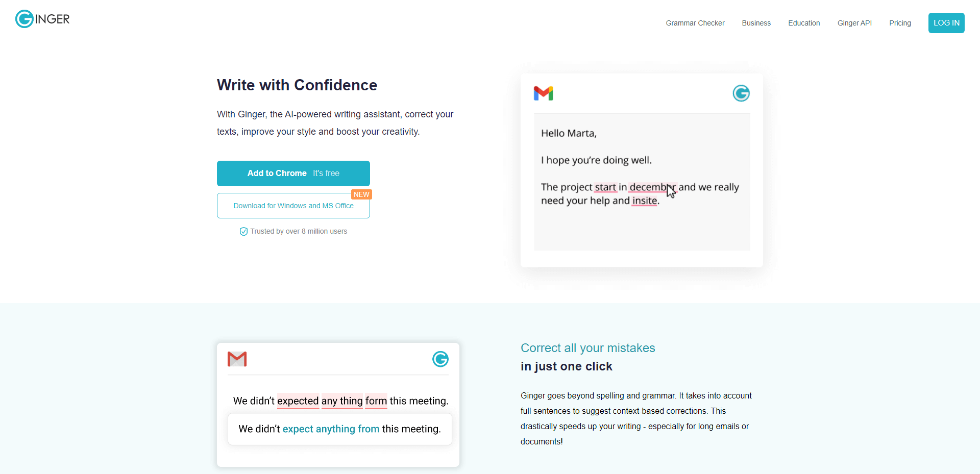The height and width of the screenshot is (474, 980).
Task: Open the Grammar Checker menu item
Action: click(695, 23)
